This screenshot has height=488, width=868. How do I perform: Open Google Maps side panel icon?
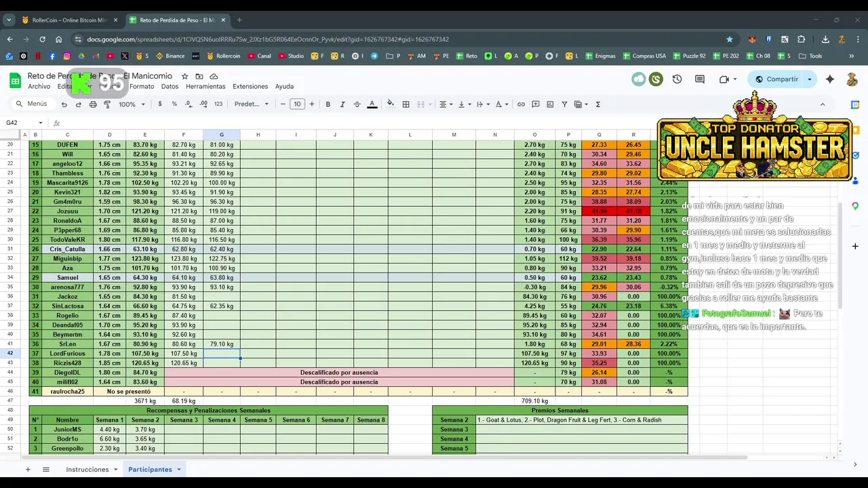pos(855,206)
